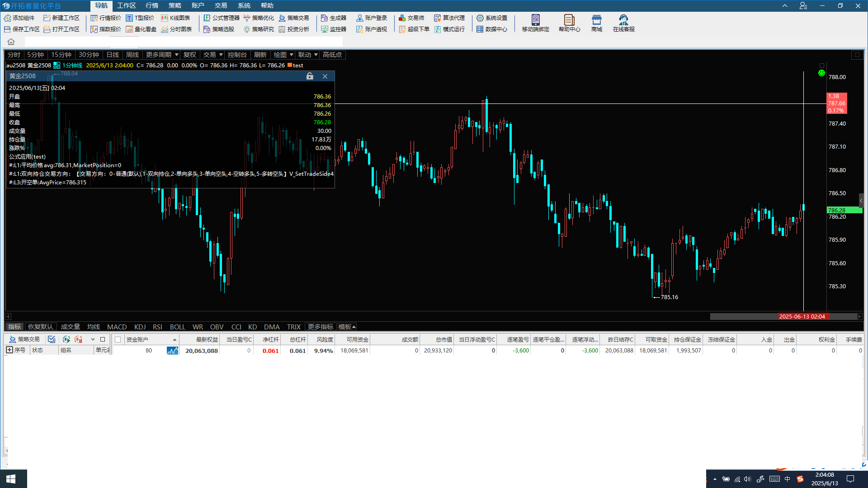Open the K线图表 candlestick chart tool
The image size is (868, 488).
[x=175, y=18]
